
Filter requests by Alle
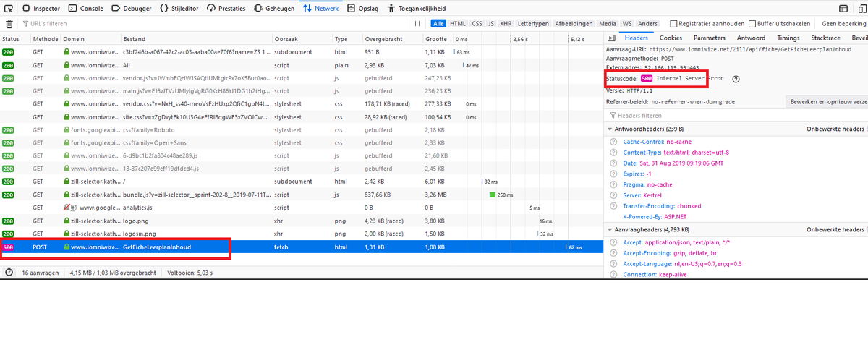pyautogui.click(x=438, y=24)
